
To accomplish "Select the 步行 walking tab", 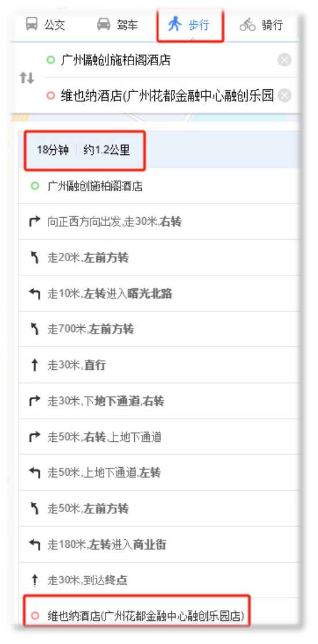I will (190, 25).
